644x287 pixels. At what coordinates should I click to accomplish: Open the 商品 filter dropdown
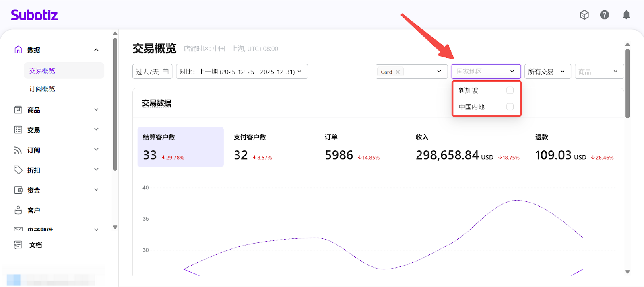[599, 72]
